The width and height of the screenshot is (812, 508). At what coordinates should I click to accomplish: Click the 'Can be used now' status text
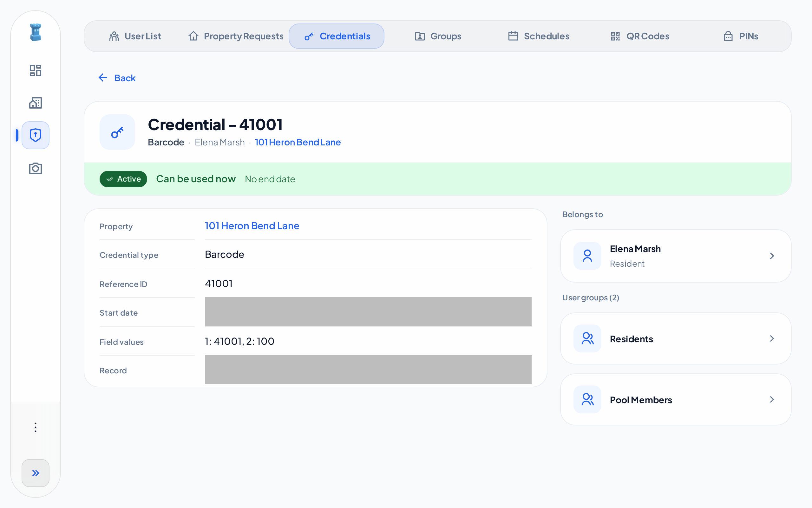[196, 179]
